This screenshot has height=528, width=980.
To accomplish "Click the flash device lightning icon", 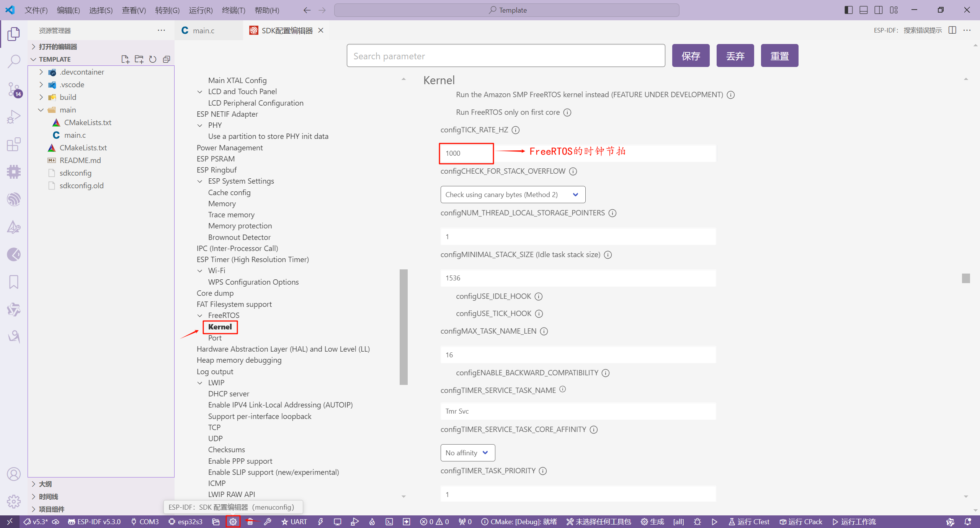I will 320,521.
